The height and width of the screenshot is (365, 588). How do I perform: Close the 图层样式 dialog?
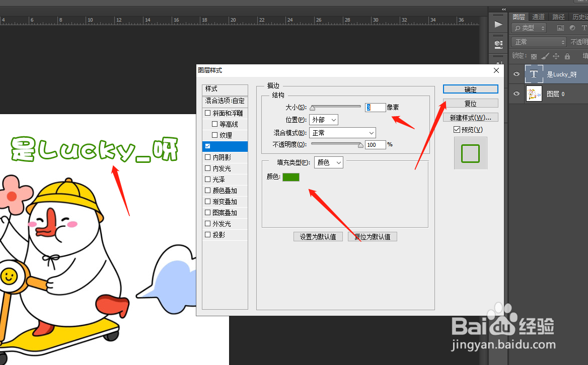(496, 70)
